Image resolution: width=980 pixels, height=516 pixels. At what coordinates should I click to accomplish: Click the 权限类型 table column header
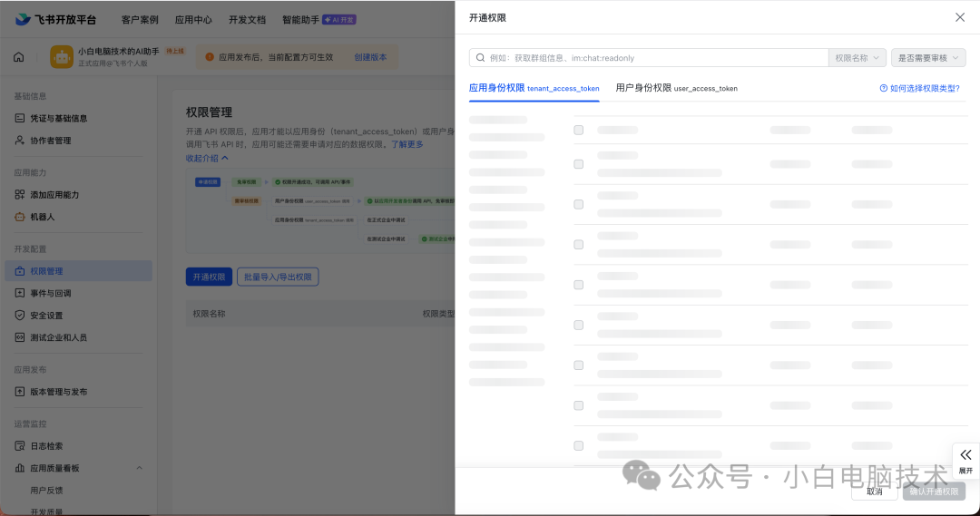(438, 314)
